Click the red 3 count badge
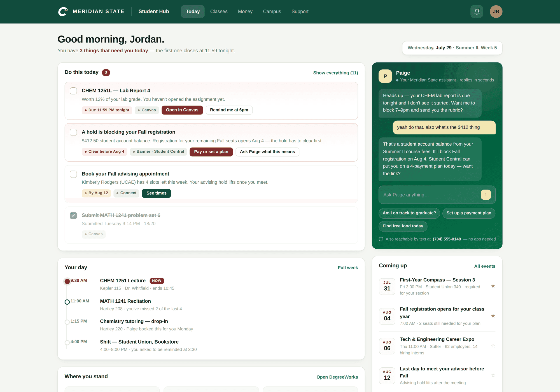This screenshot has width=560, height=392. pos(106,73)
